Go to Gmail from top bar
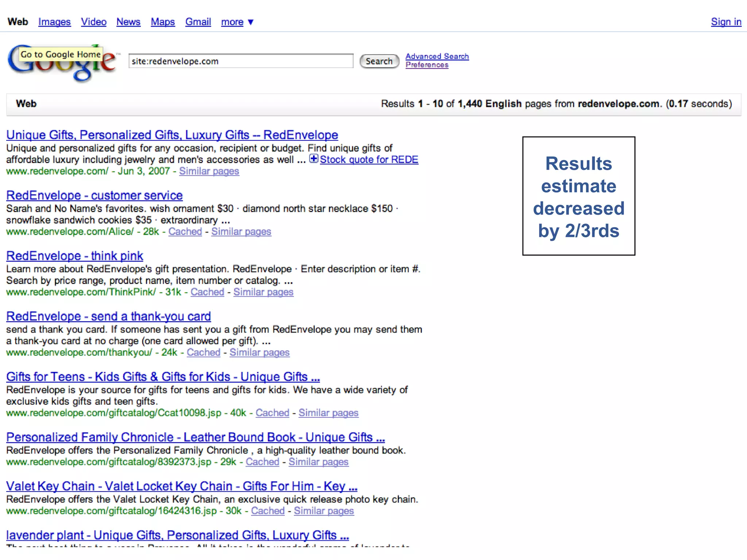 click(x=198, y=22)
